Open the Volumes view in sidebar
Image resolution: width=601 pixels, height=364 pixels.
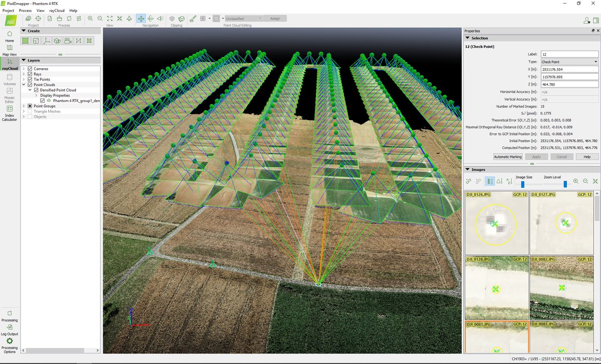10,79
